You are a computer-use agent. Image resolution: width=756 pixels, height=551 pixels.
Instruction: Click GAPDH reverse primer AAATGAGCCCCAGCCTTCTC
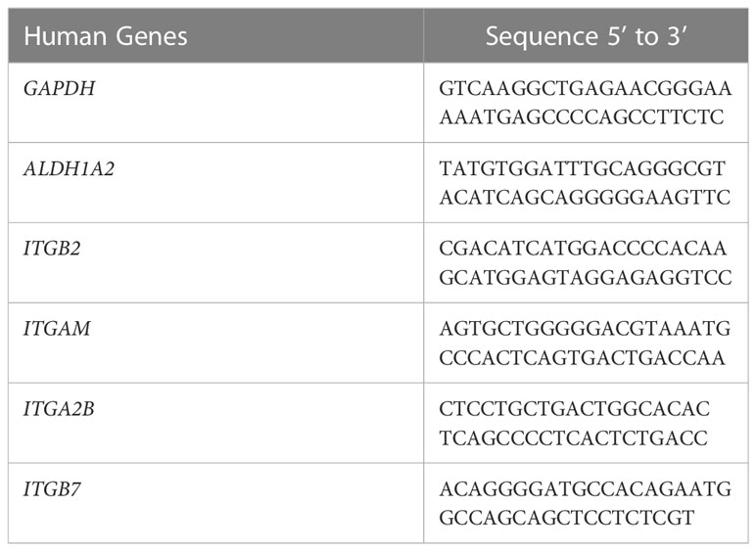click(582, 117)
